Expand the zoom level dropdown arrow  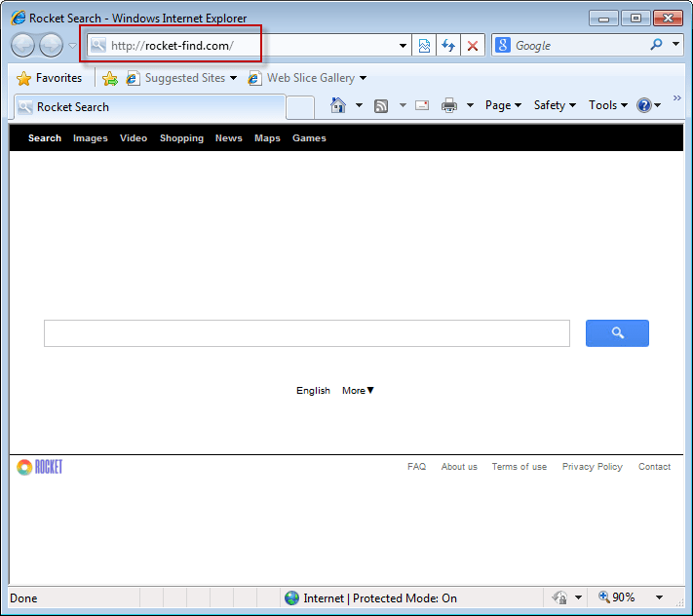click(659, 597)
